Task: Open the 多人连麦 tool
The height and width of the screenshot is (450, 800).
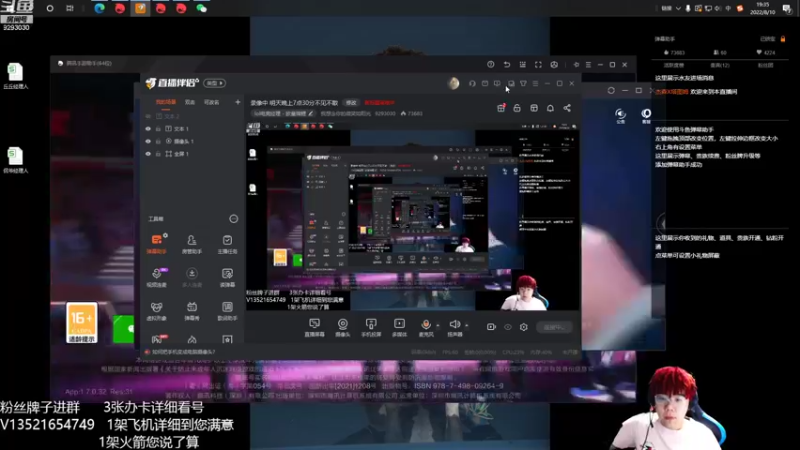Action: point(192,277)
